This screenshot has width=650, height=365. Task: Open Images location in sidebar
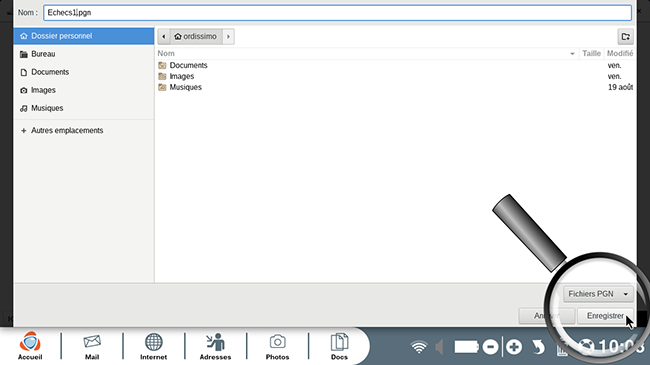pos(84,90)
